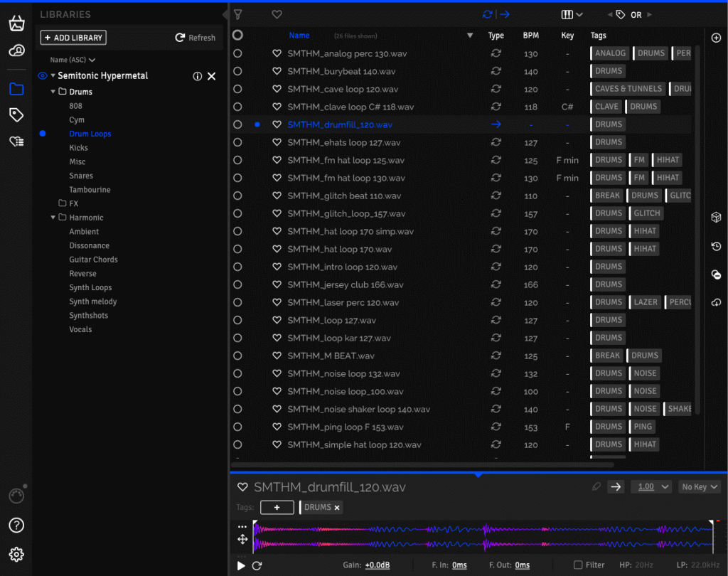The height and width of the screenshot is (576, 728).
Task: Open the tags icon in left sidebar
Action: click(x=16, y=115)
